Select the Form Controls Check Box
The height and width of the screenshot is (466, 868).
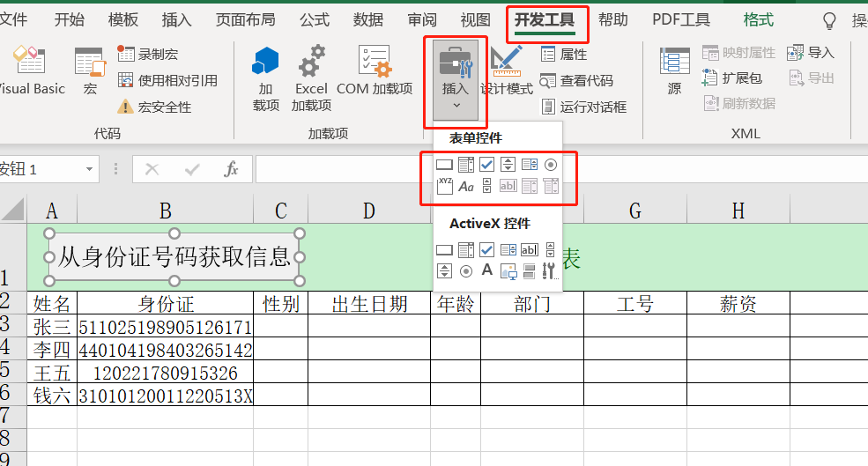click(x=486, y=165)
